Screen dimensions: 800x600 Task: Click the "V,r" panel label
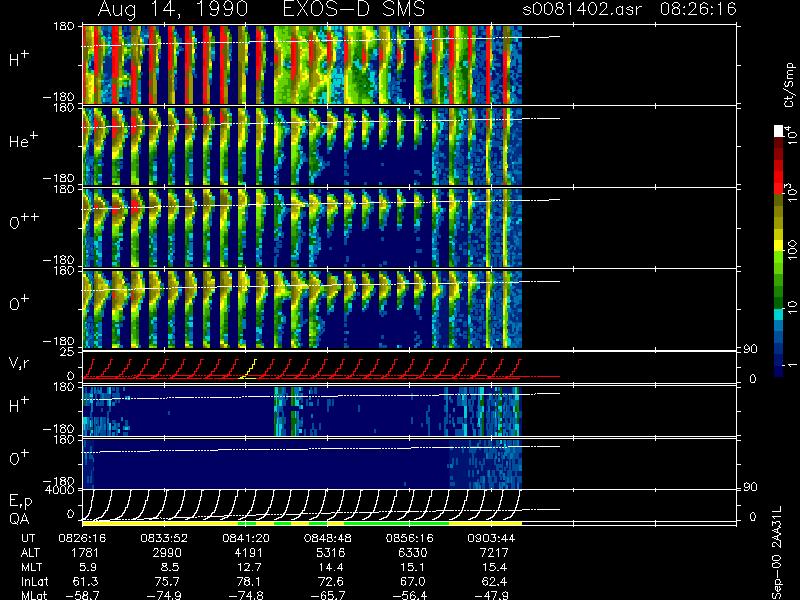tap(20, 363)
